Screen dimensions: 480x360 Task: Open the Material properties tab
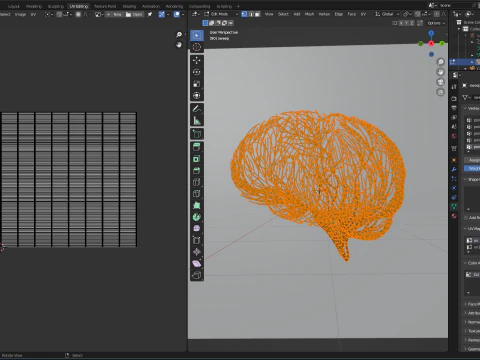(454, 216)
